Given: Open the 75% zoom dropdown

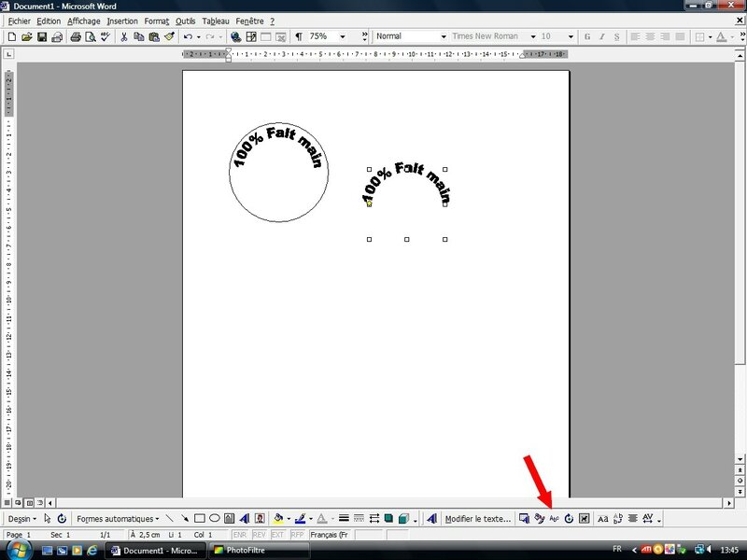Looking at the screenshot, I should pos(342,36).
